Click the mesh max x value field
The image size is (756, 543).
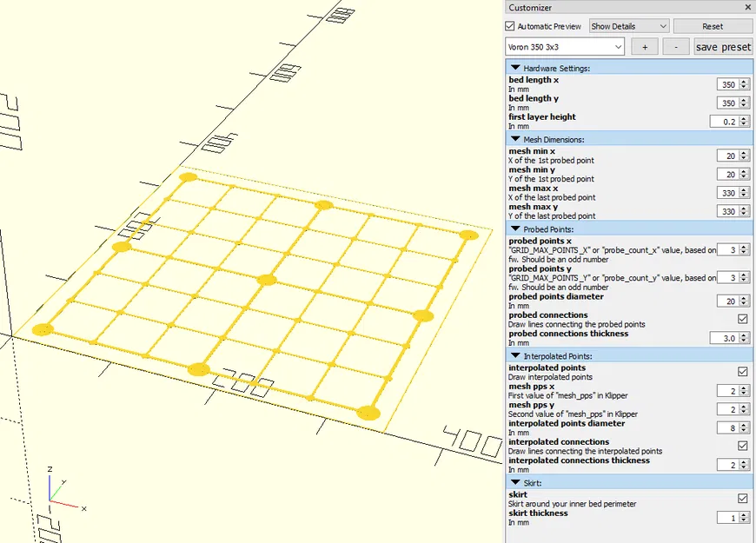point(728,193)
